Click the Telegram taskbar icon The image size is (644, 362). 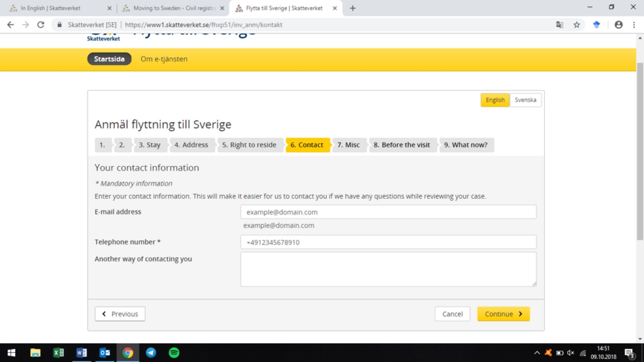150,353
